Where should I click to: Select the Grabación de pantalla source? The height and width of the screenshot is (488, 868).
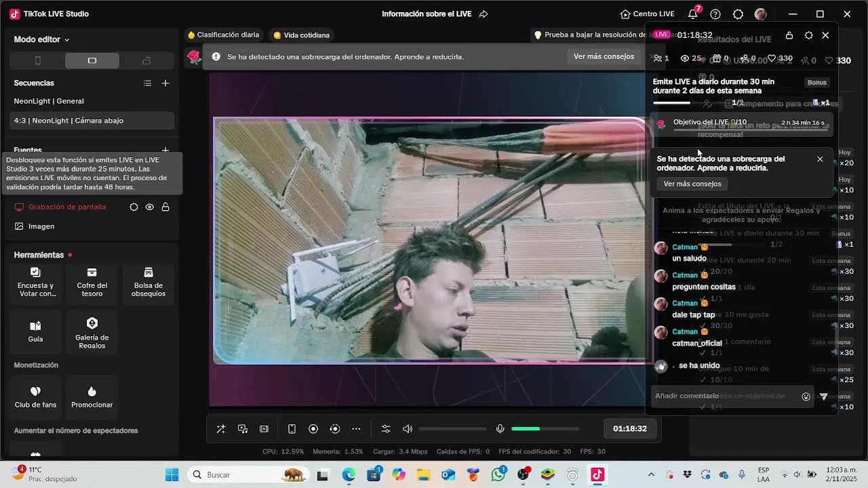coord(67,207)
